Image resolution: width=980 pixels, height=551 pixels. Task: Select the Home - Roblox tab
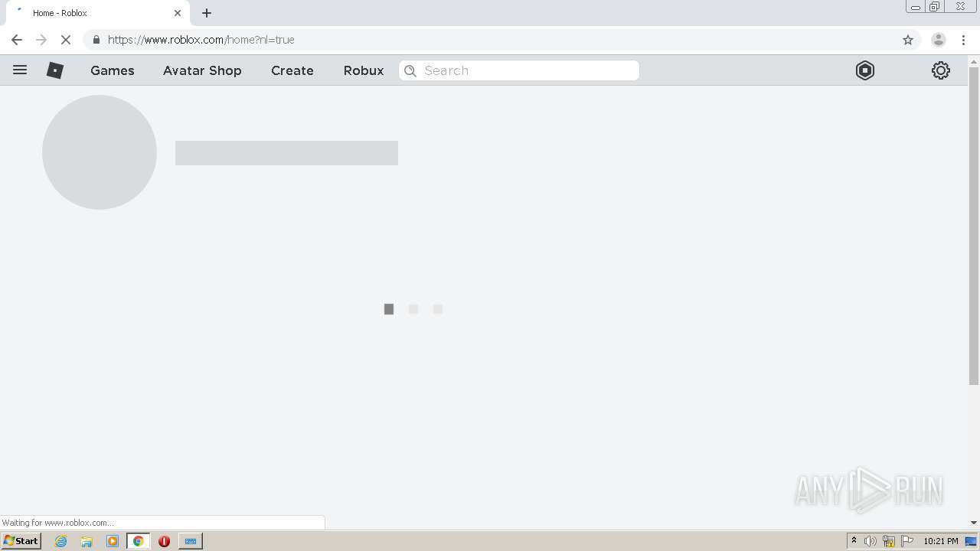(96, 13)
